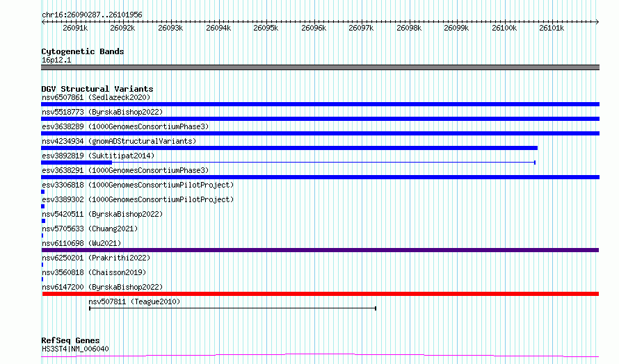619x364 pixels.
Task: Select the esv3638291 (1000GenomesConsortiumPhase3) label
Action: [x=125, y=170]
